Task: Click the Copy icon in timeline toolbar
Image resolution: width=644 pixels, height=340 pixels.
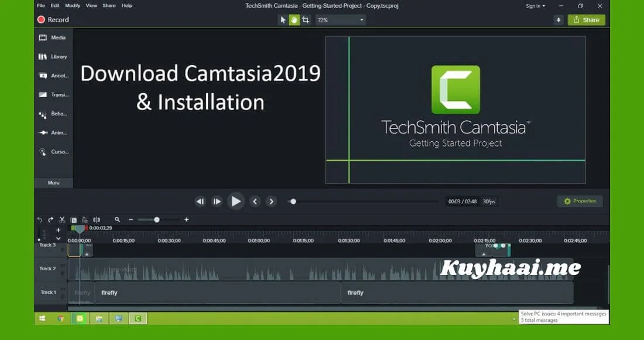Action: coord(74,220)
